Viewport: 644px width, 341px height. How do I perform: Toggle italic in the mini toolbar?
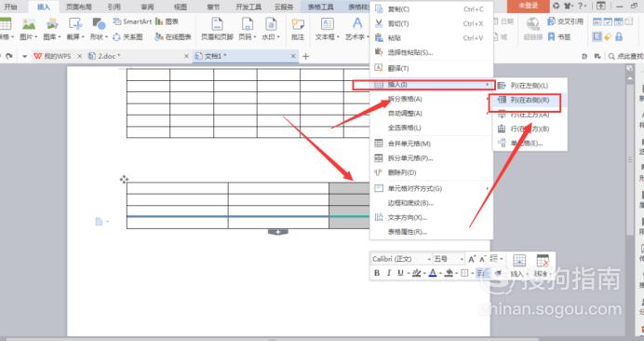pos(388,273)
